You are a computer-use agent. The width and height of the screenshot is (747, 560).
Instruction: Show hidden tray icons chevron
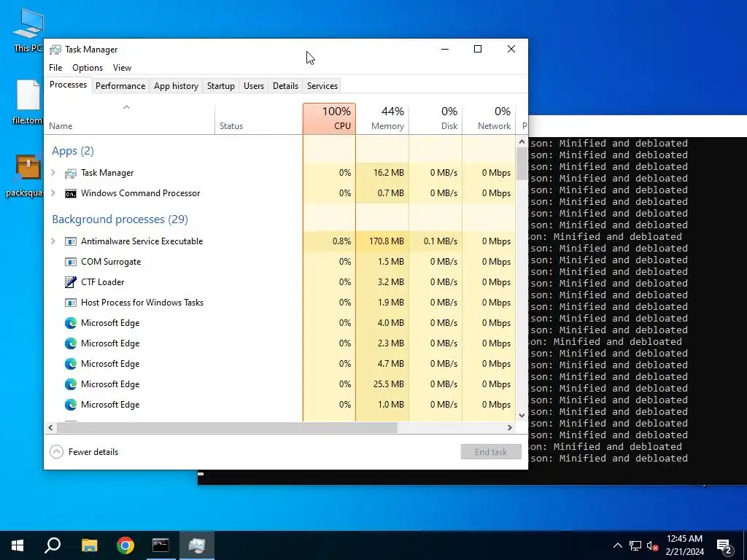point(617,545)
